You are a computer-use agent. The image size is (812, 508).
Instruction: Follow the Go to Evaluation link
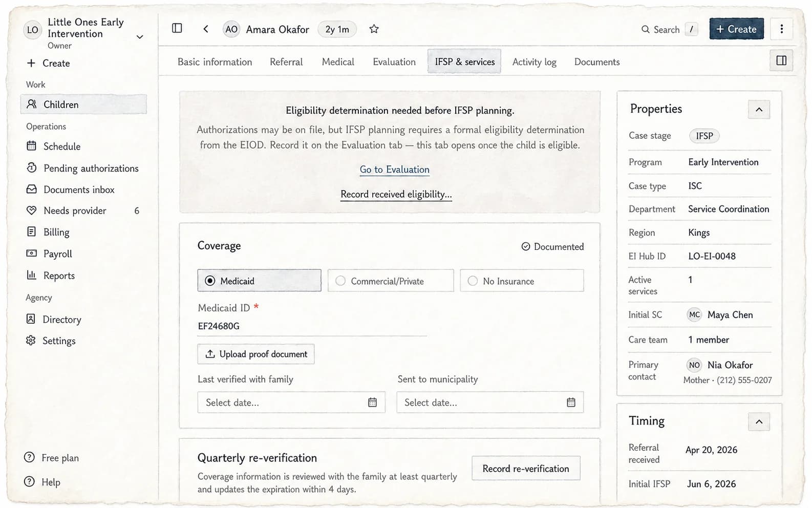(x=395, y=170)
